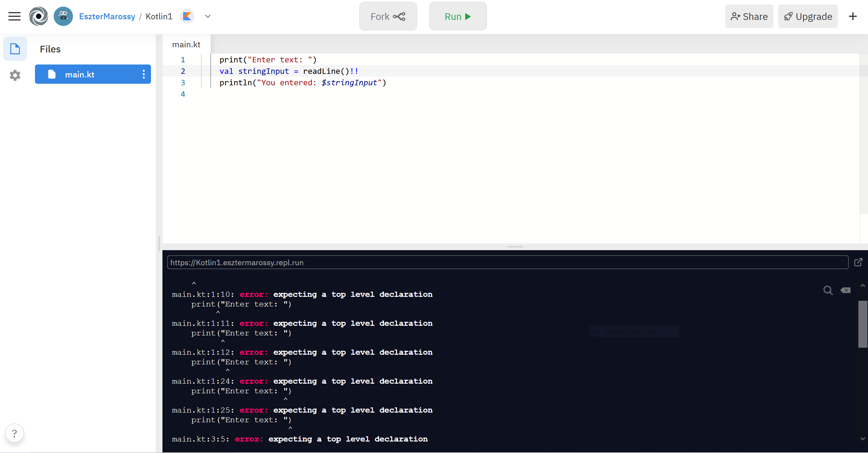Screen dimensions: 868x453
Task: Open the settings gear in sidebar
Action: (x=15, y=75)
